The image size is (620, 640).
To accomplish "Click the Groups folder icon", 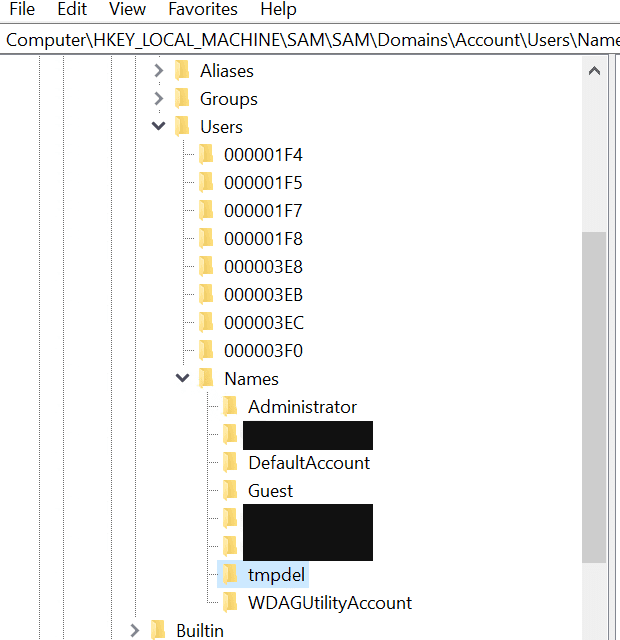I will [182, 99].
